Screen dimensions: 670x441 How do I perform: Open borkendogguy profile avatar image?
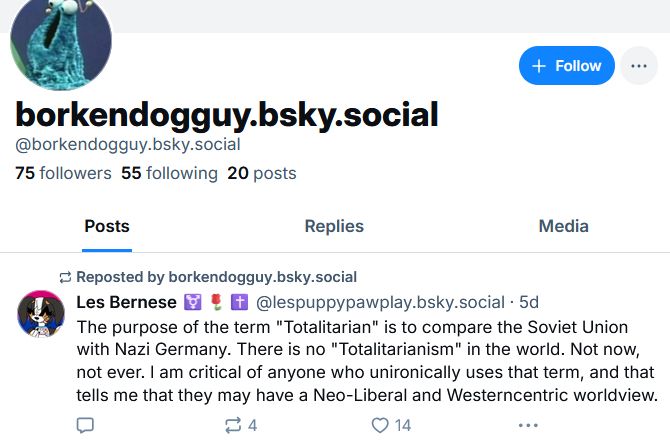tap(60, 43)
